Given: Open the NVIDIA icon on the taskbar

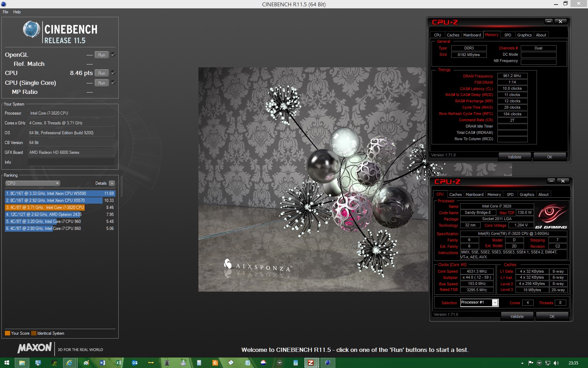Looking at the screenshot, I should click(x=54, y=363).
